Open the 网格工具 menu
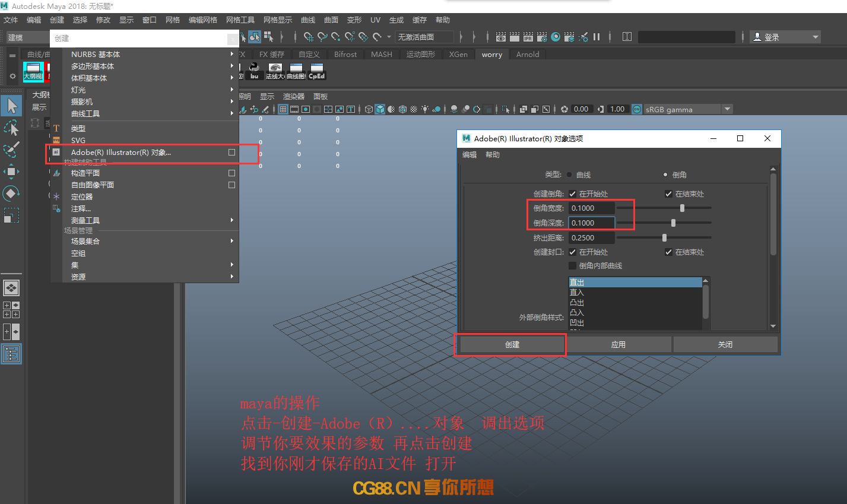The width and height of the screenshot is (847, 504). (240, 20)
